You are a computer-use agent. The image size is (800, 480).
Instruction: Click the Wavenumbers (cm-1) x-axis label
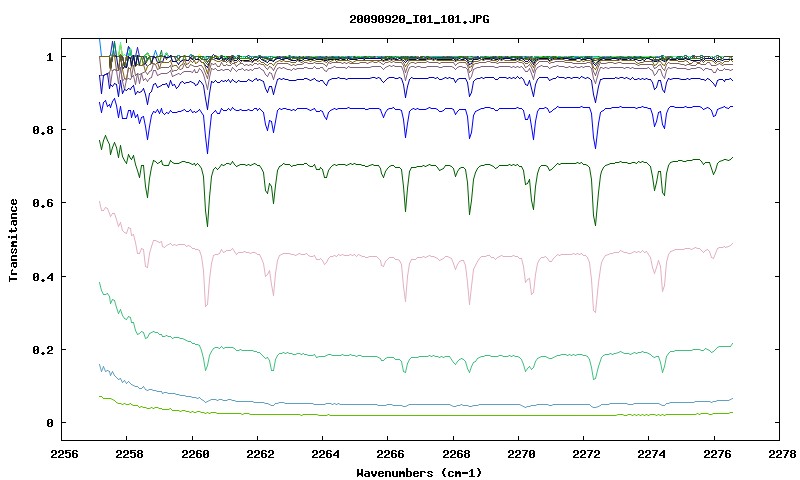[x=419, y=473]
